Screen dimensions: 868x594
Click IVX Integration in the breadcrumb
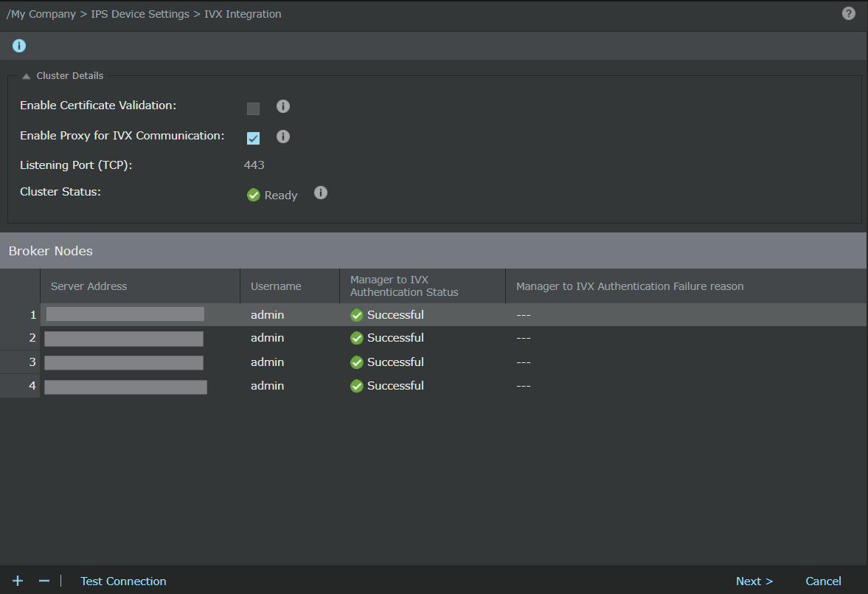(243, 15)
